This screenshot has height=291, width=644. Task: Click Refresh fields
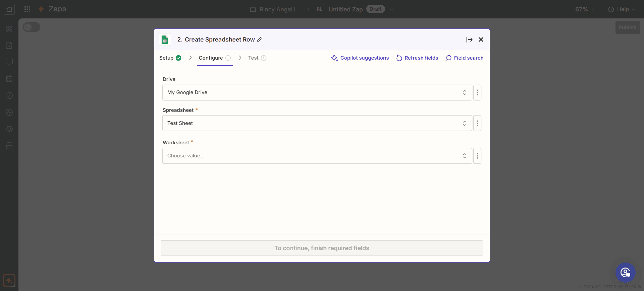click(417, 58)
